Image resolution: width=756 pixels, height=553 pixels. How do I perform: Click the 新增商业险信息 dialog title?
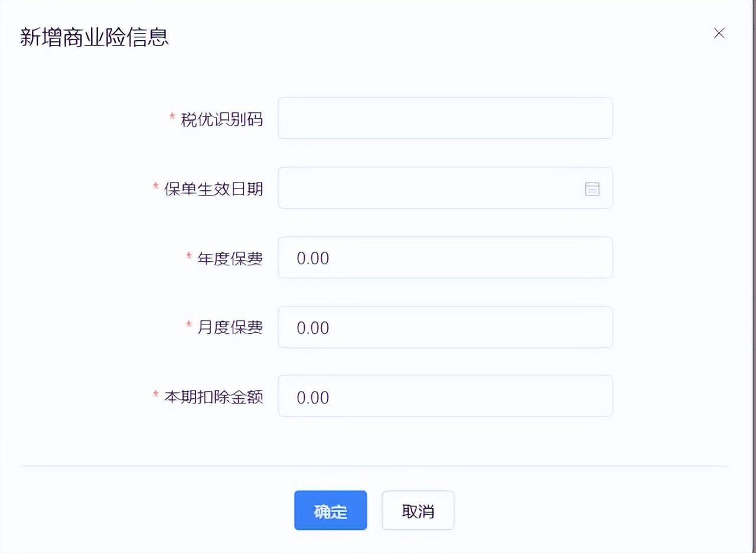[94, 37]
